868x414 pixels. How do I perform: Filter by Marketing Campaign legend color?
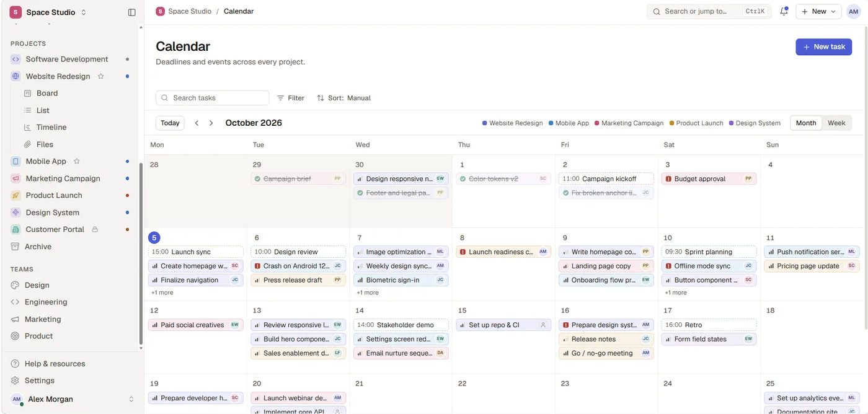tap(629, 123)
